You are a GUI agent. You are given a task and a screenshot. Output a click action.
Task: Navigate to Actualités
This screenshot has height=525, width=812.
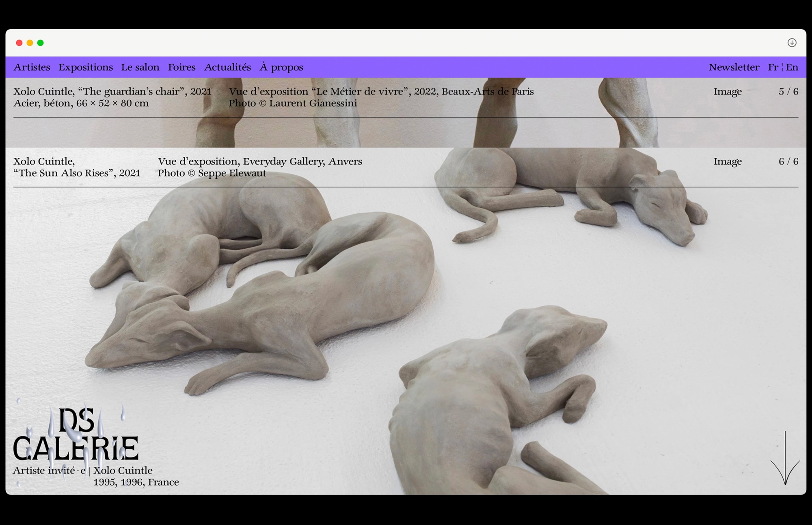click(x=227, y=67)
